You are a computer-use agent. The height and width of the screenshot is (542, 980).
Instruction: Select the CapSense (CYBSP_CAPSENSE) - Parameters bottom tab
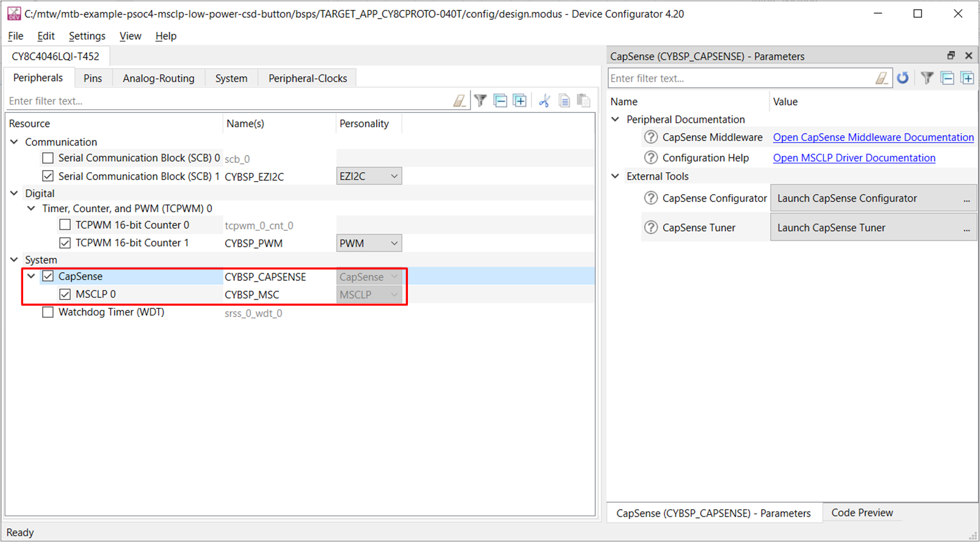(713, 513)
